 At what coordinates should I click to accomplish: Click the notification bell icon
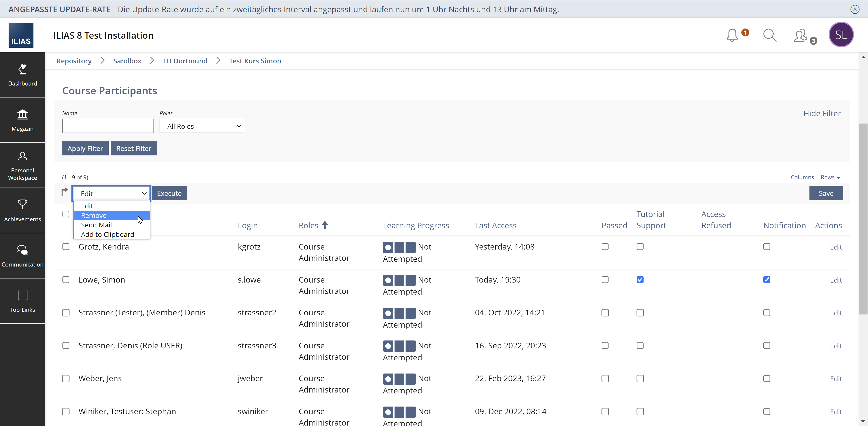point(732,36)
